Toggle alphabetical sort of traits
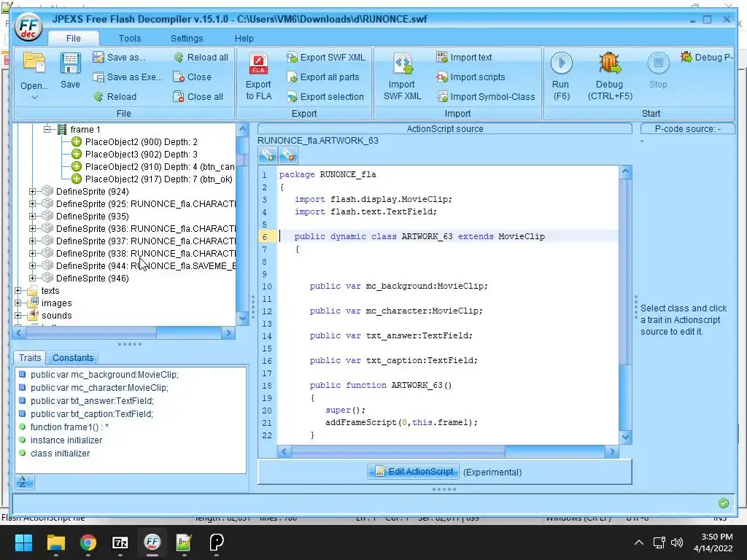The width and height of the screenshot is (747, 560). click(x=24, y=482)
